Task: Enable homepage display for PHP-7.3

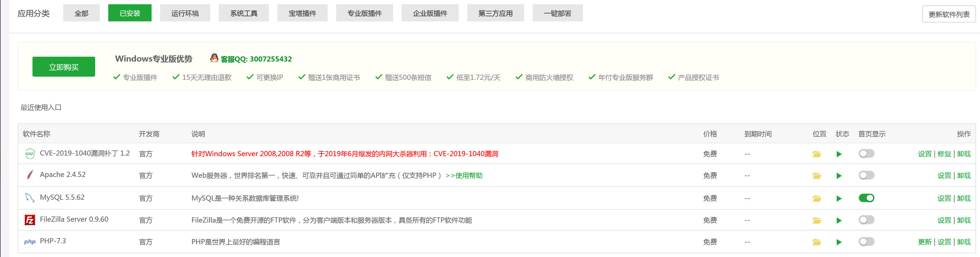Action: click(x=866, y=241)
